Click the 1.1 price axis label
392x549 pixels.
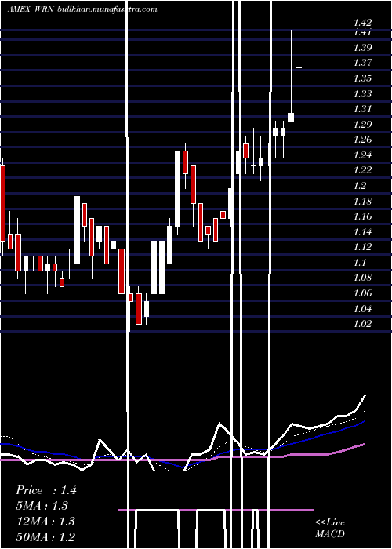point(360,262)
